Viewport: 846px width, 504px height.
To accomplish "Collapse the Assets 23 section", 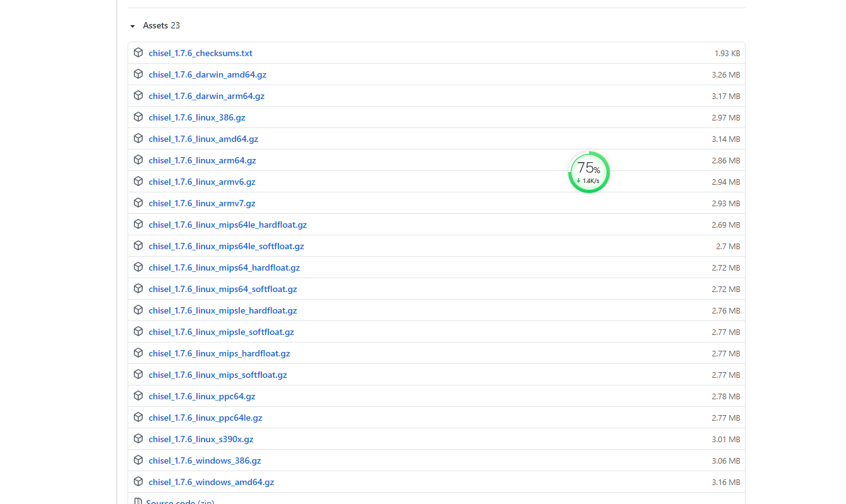I will [155, 26].
